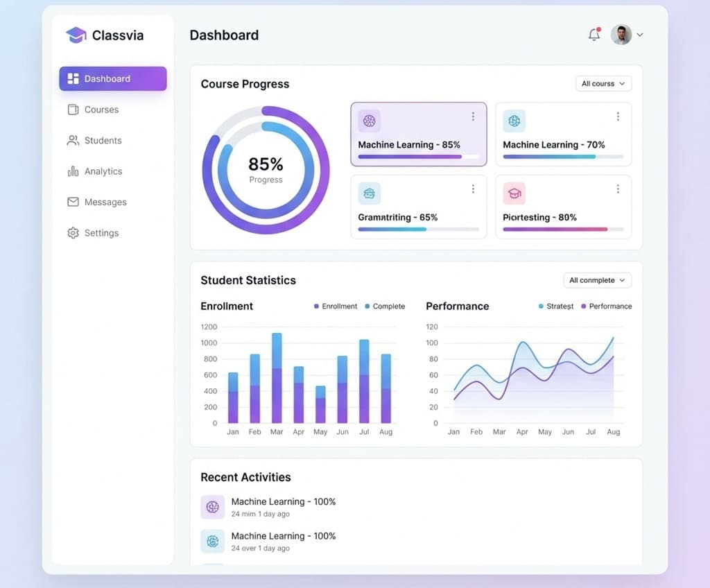Open options for Machine Learning 85% card
This screenshot has height=588, width=710.
point(473,116)
